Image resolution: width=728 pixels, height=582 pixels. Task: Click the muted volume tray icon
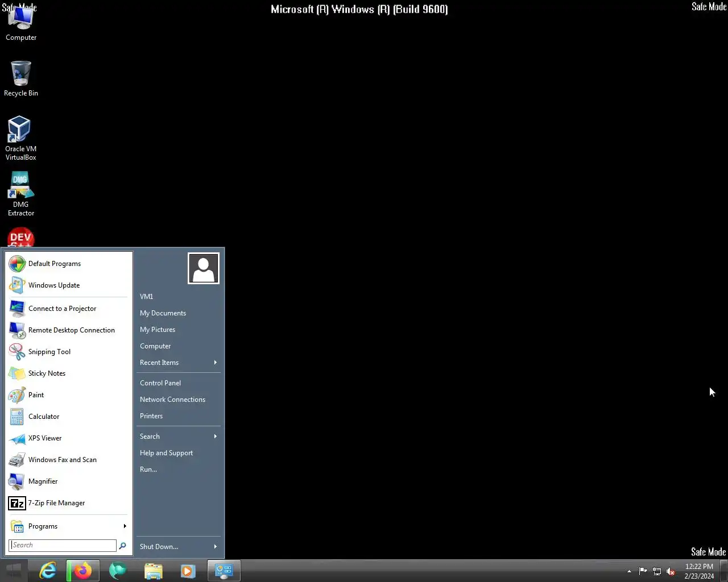tap(671, 571)
